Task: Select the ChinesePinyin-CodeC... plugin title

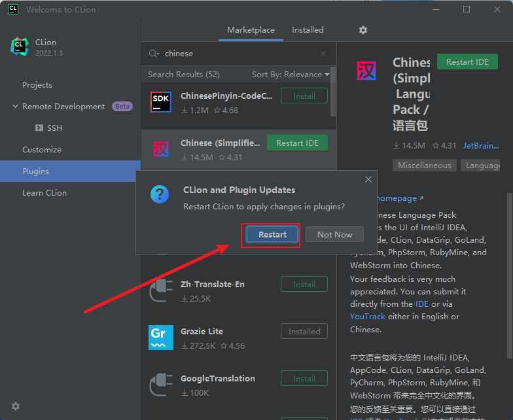Action: point(226,96)
